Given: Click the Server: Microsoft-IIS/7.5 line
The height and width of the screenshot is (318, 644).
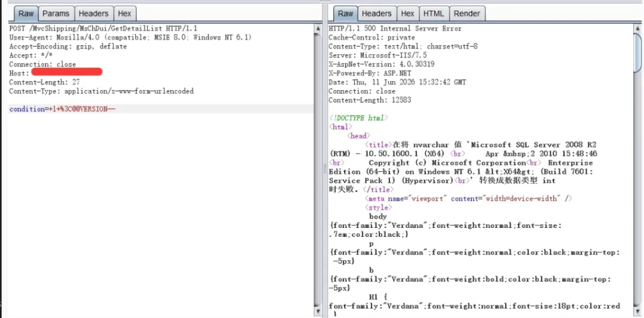Looking at the screenshot, I should [x=377, y=55].
